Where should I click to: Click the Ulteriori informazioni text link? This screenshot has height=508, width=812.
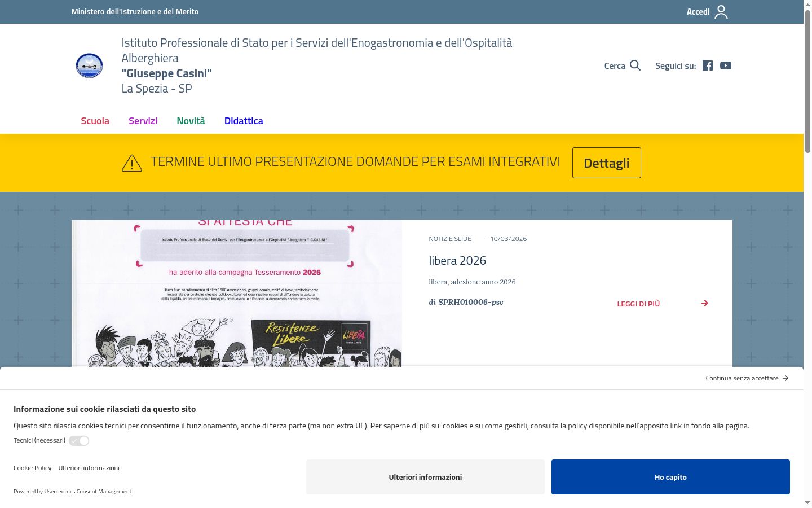pos(89,468)
